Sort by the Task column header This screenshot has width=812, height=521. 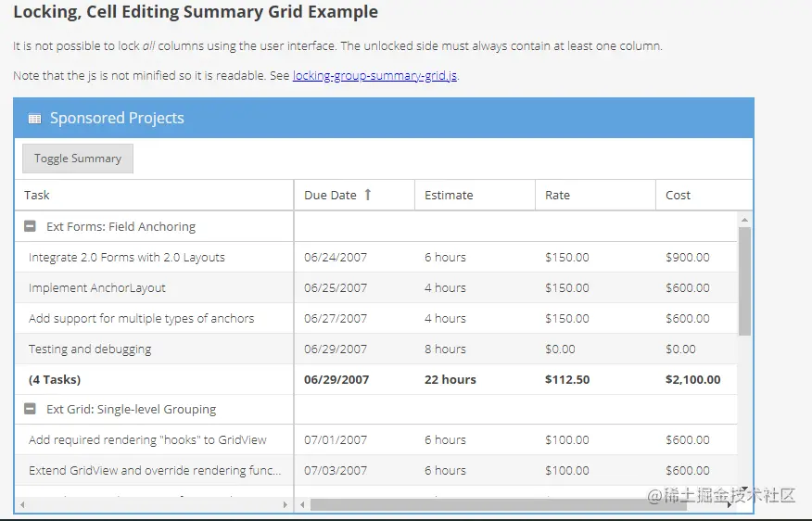[154, 196]
